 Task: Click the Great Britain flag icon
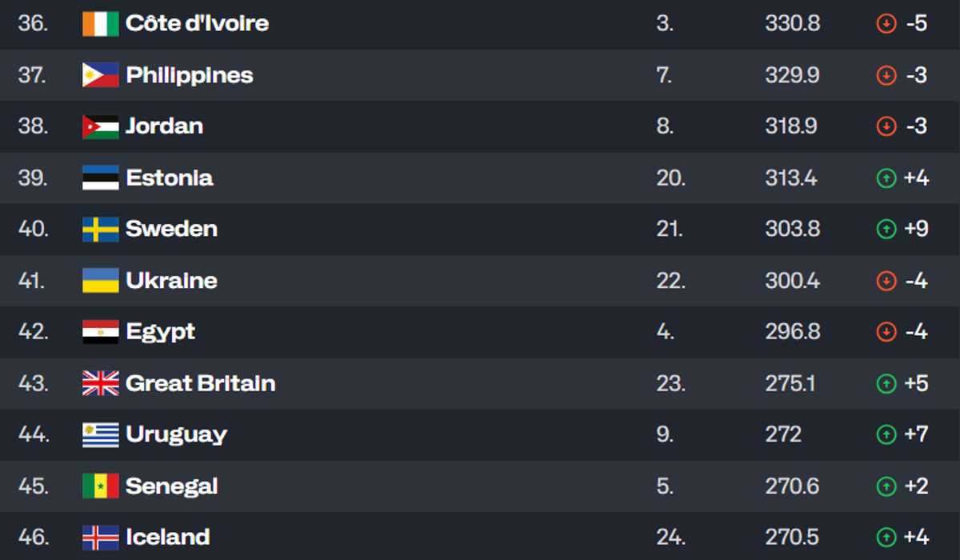click(x=100, y=383)
